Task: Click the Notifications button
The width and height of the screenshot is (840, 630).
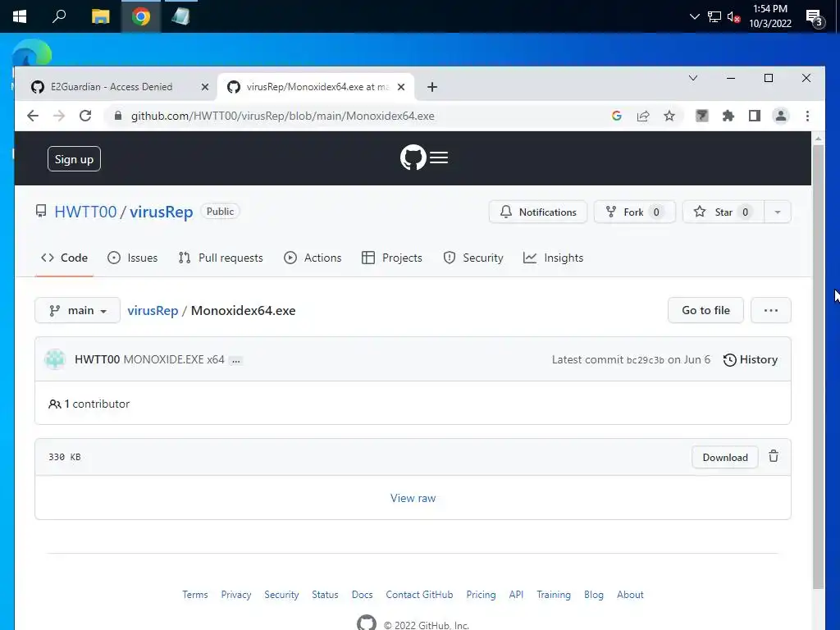Action: (x=538, y=212)
